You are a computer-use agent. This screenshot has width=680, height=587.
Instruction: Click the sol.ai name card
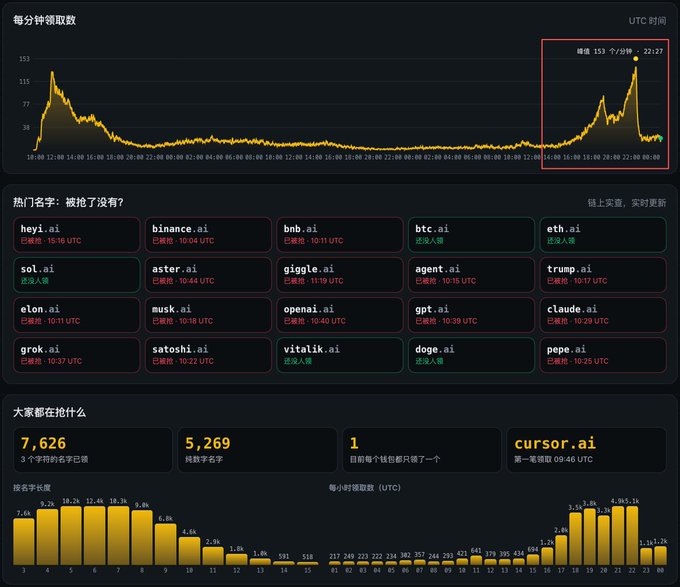click(x=76, y=275)
